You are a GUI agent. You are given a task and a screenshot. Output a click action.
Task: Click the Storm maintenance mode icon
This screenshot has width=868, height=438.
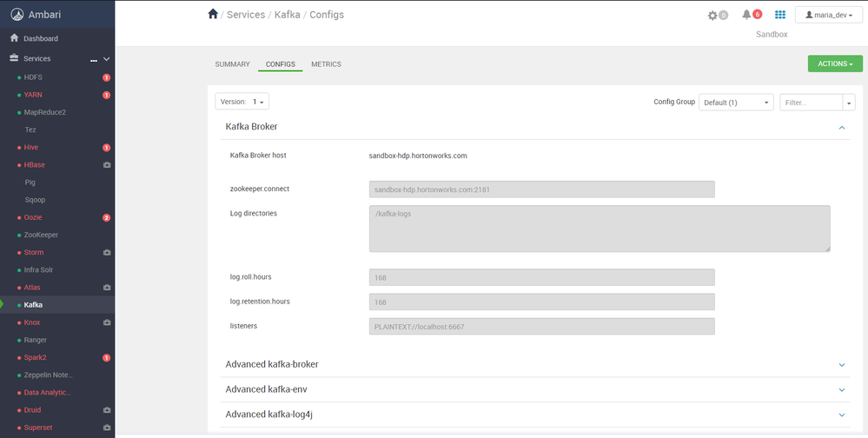(x=107, y=253)
